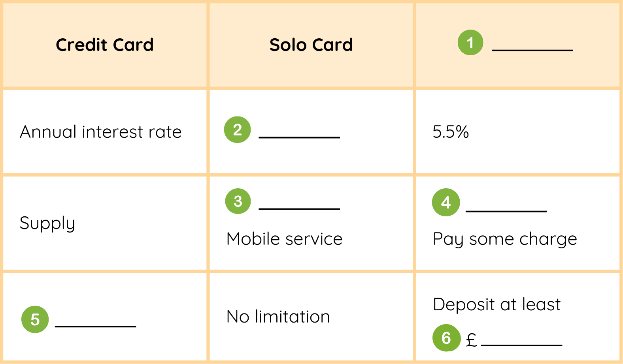Click the Annual interest rate row label

pyautogui.click(x=101, y=132)
